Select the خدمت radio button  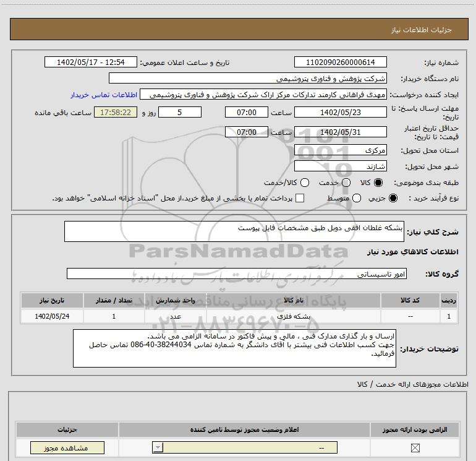[x=346, y=183]
